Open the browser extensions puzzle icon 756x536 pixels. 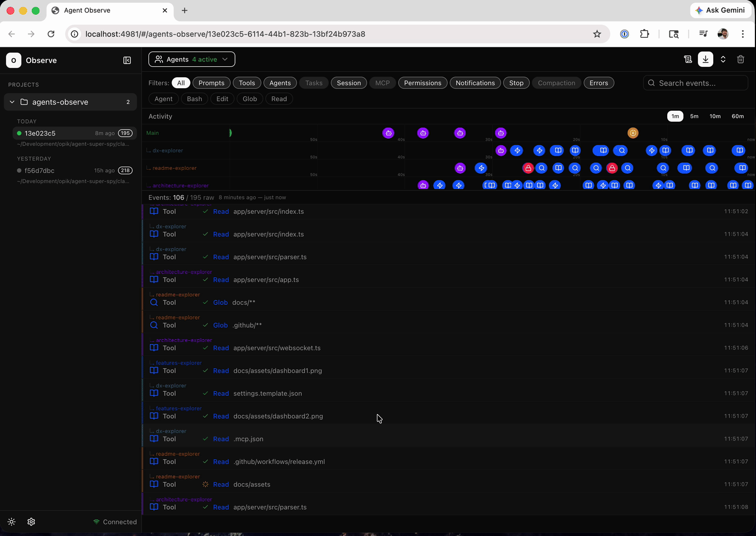coord(645,34)
